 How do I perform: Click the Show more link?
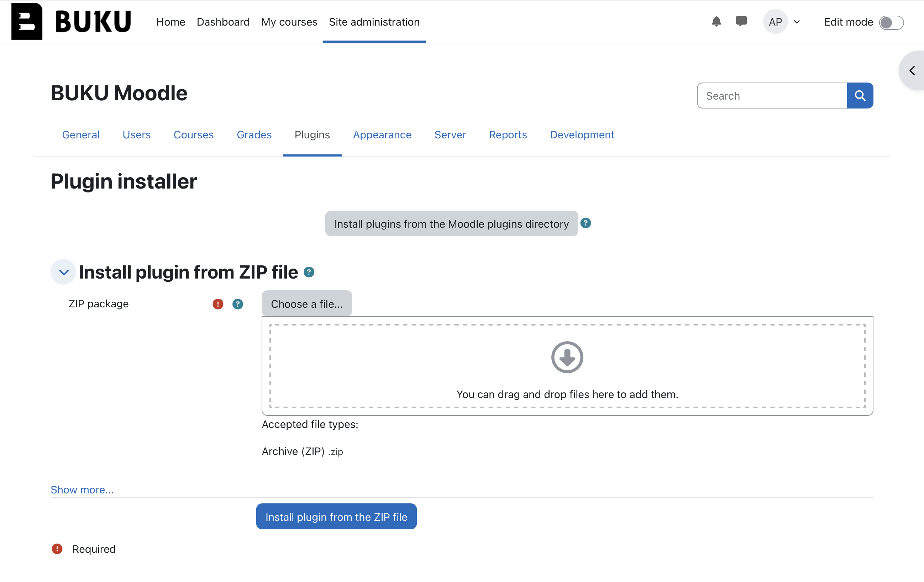point(82,490)
